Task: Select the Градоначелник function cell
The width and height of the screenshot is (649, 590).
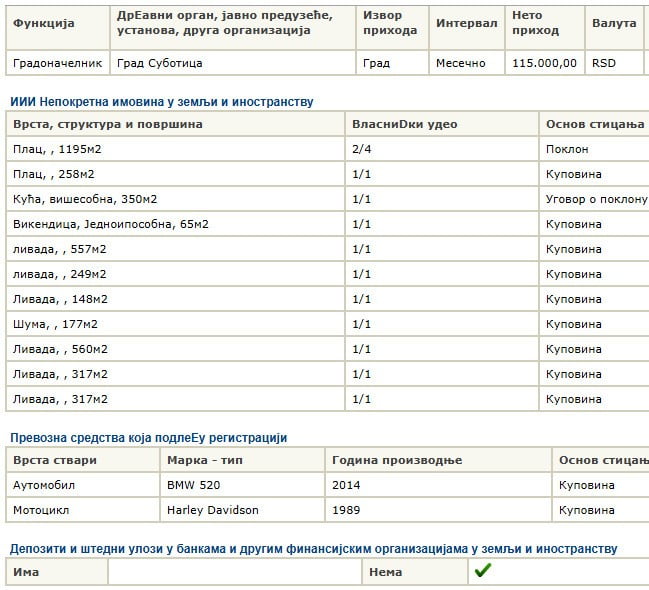Action: coord(58,63)
